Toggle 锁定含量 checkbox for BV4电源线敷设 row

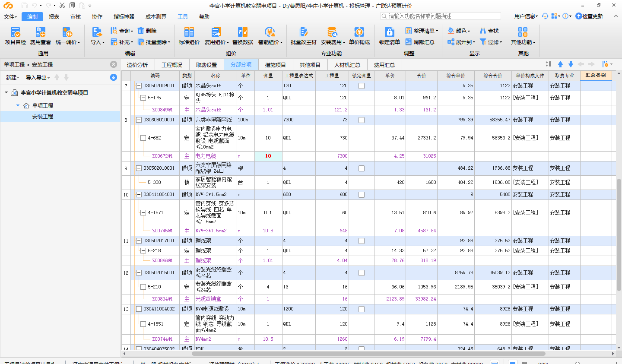pos(362,309)
